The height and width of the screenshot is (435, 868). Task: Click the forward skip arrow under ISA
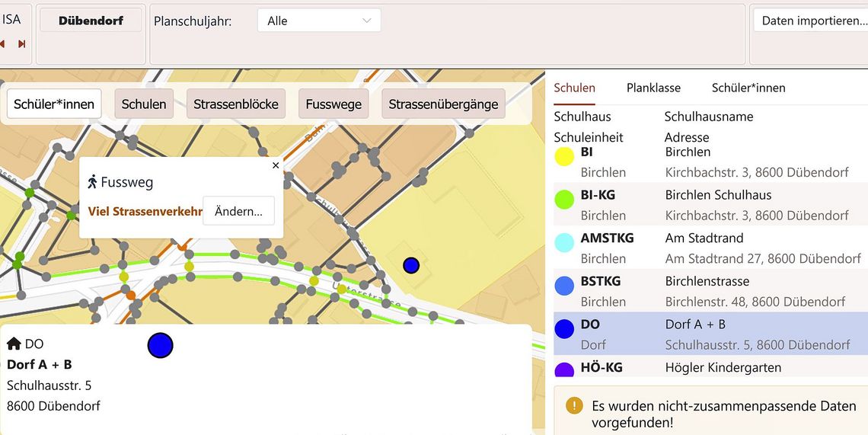pos(21,43)
